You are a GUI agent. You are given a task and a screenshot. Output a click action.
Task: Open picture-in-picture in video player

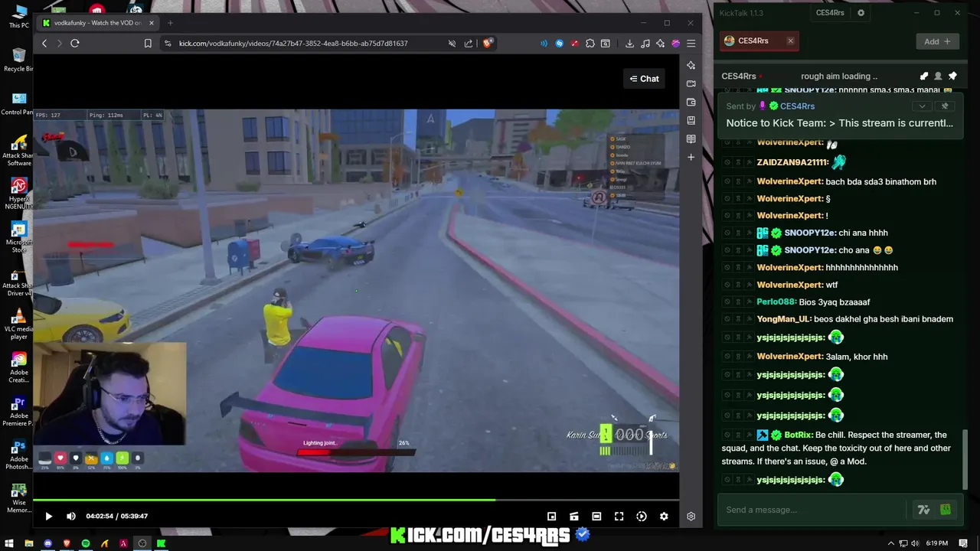point(551,517)
